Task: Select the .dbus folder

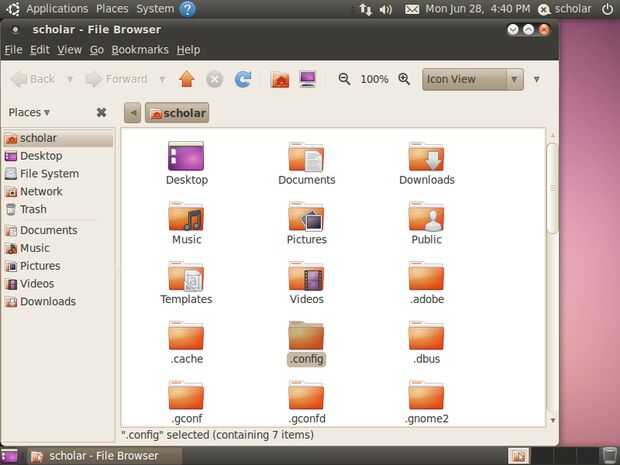Action: pyautogui.click(x=426, y=336)
